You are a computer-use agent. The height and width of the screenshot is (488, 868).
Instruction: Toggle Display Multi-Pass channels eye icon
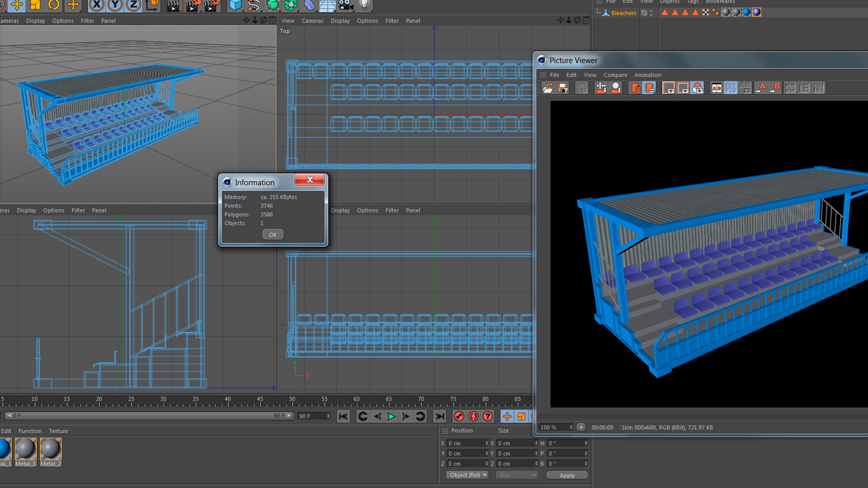click(x=698, y=88)
